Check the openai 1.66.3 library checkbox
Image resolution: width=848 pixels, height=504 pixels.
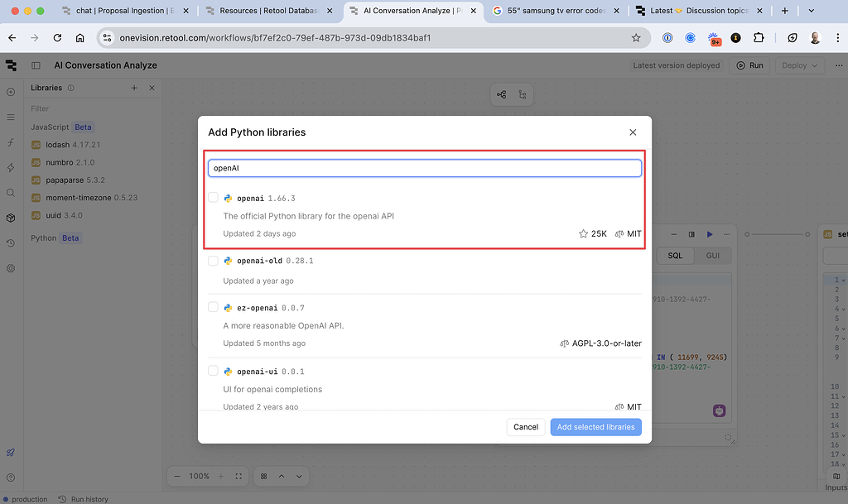[x=213, y=199]
